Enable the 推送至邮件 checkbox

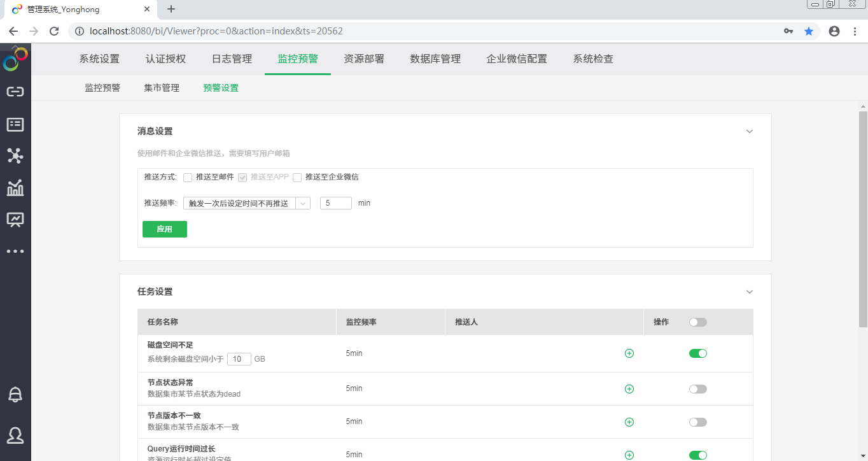[188, 178]
